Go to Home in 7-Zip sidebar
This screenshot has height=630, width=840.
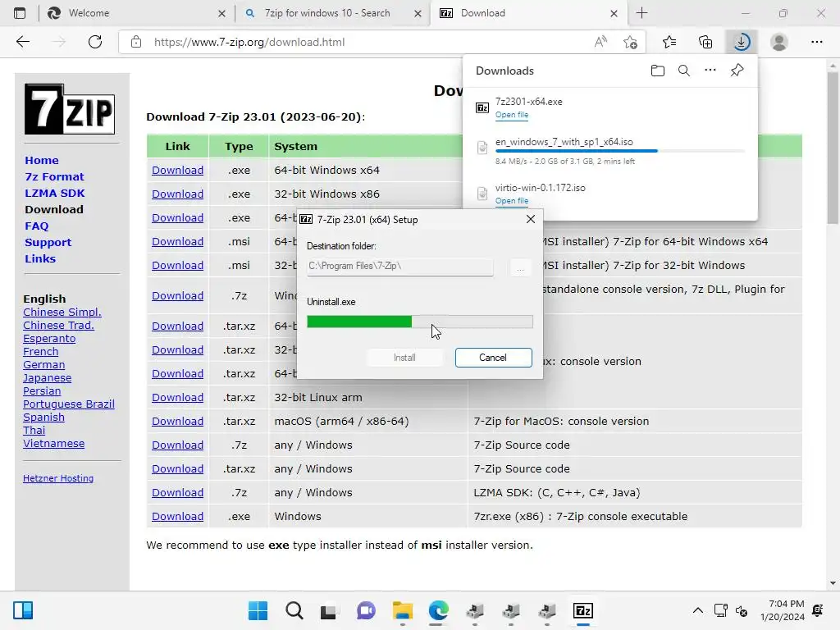[42, 160]
